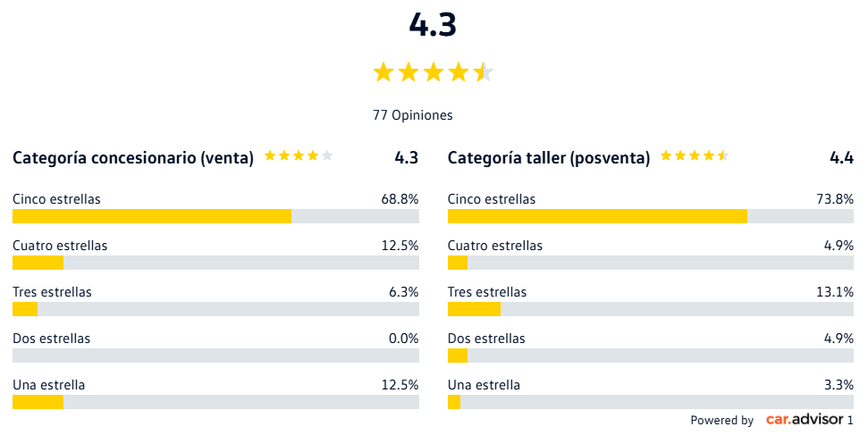Click the taller category star rating
The image size is (868, 435).
[695, 156]
